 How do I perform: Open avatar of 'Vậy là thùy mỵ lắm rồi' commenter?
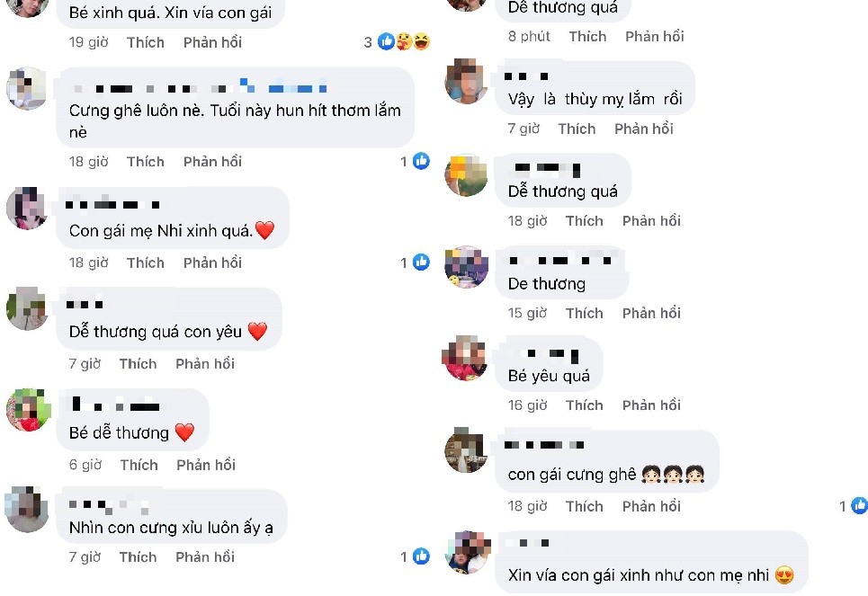tap(466, 81)
